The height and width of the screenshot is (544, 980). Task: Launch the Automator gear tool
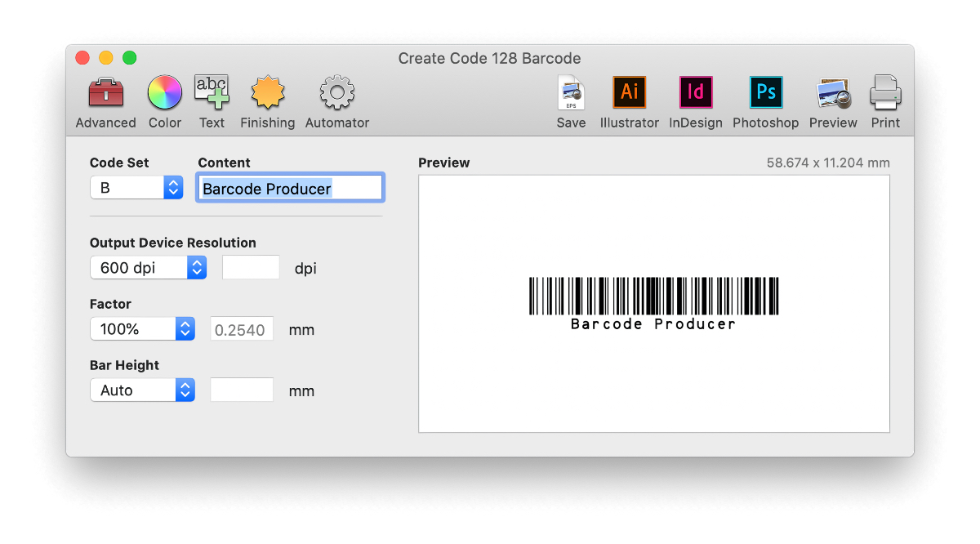point(337,92)
